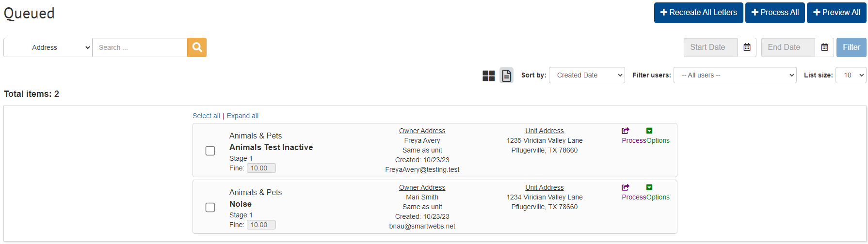Click the Process All button
The image size is (868, 244).
(x=775, y=13)
